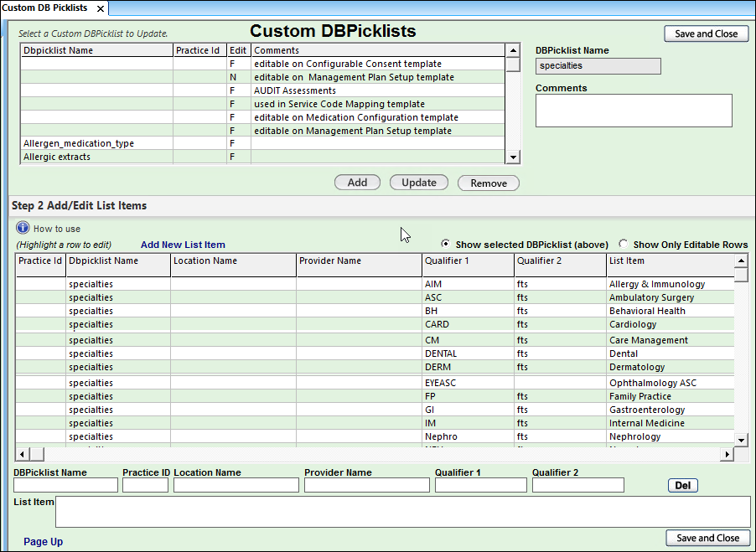The image size is (756, 552).
Task: Click the upper picklist table scroll-down arrow
Action: pos(513,157)
